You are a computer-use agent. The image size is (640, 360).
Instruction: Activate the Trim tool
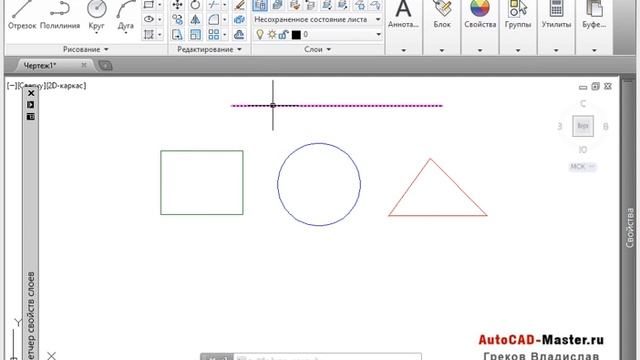click(213, 4)
